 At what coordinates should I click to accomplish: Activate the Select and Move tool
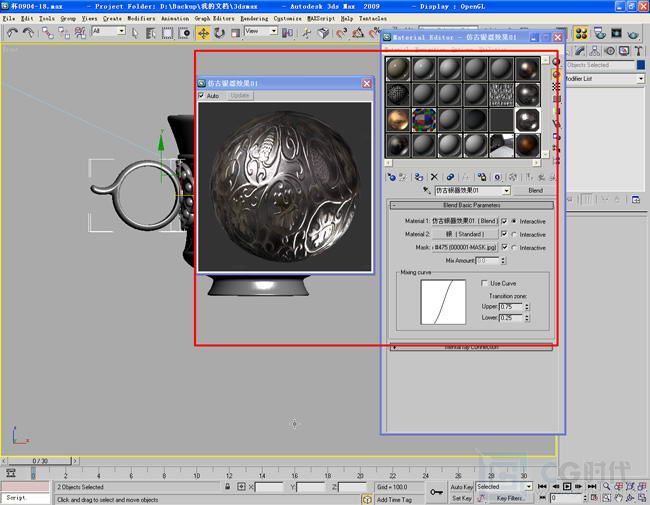point(203,33)
